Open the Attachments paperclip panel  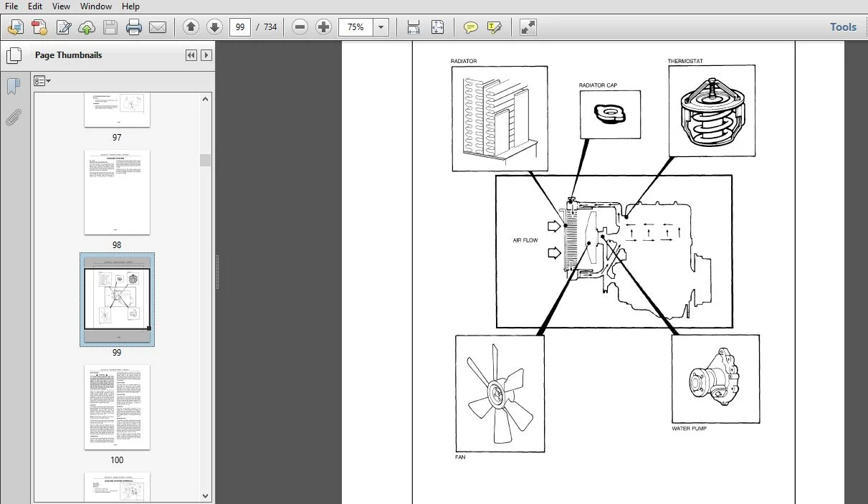point(13,118)
